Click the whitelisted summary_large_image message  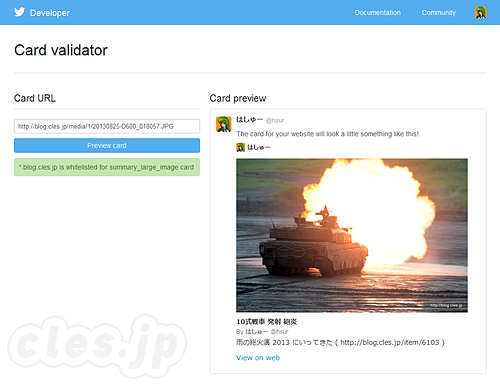click(107, 167)
